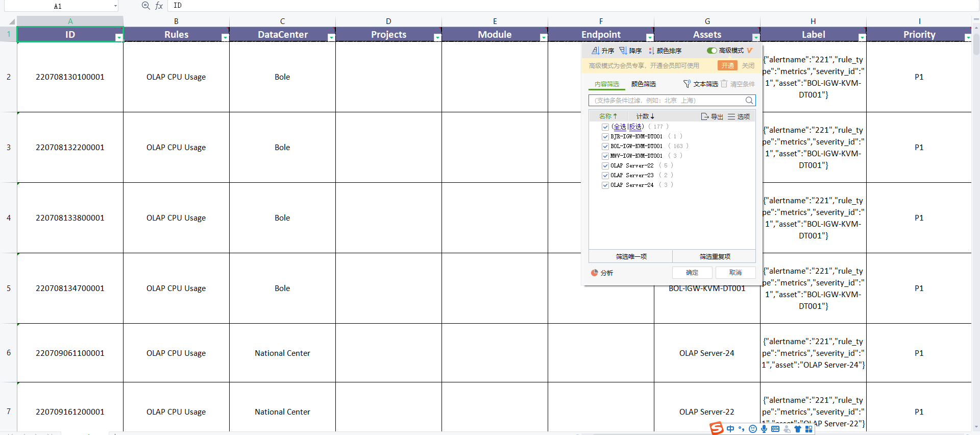Click the 颜色排序 color sort icon
The height and width of the screenshot is (435, 980).
[651, 51]
